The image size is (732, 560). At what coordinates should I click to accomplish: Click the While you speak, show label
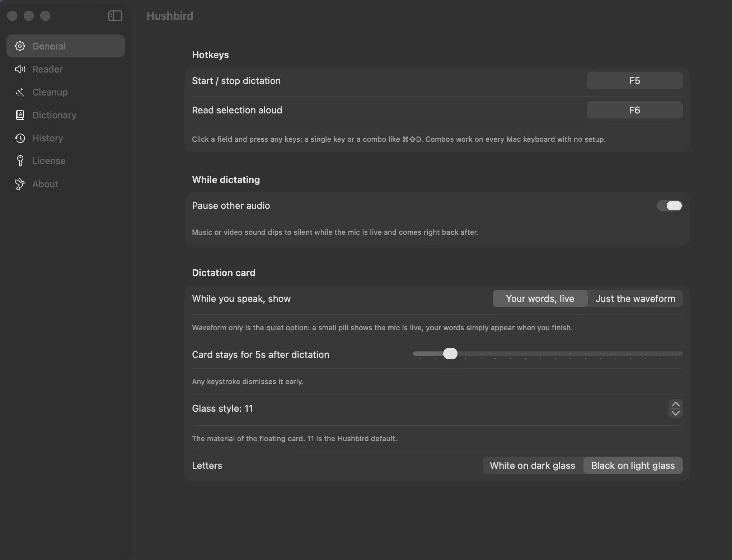click(241, 299)
